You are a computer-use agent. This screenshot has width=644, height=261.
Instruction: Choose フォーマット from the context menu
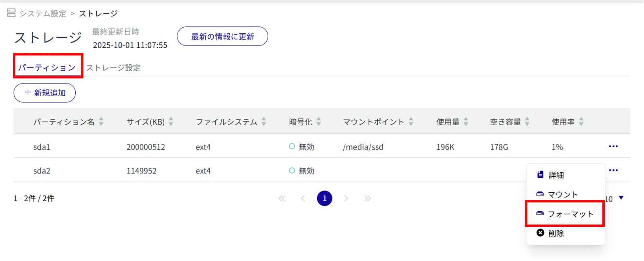565,214
